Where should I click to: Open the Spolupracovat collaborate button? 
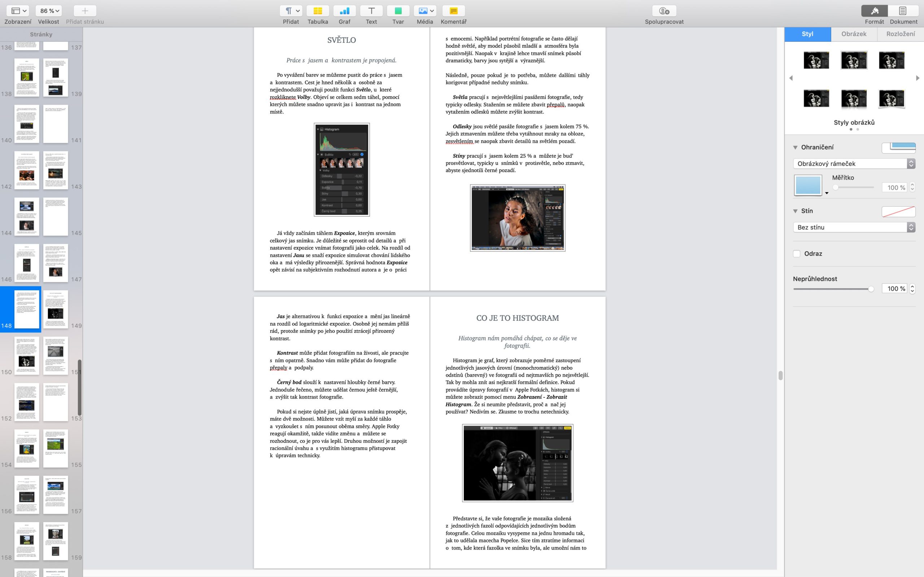pos(664,11)
